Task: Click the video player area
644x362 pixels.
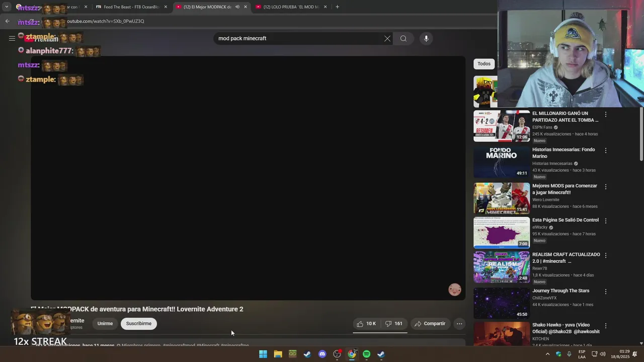Action: tap(248, 178)
